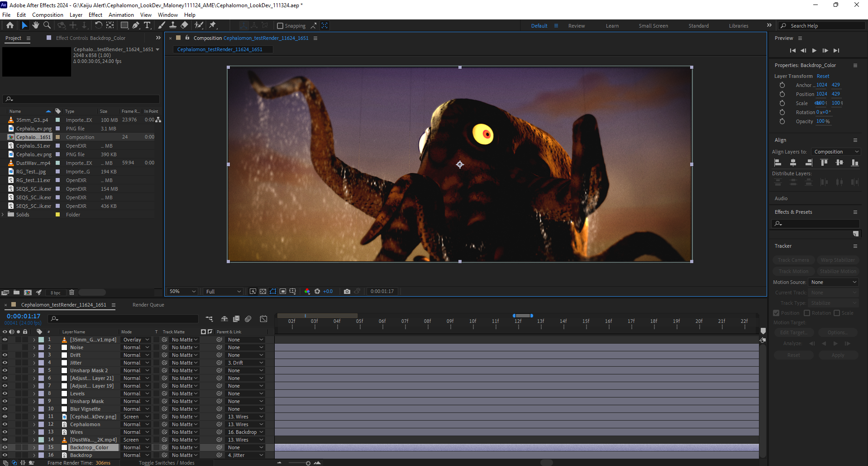The width and height of the screenshot is (868, 466).
Task: Expand the Solids folder in Project panel
Action: click(3, 215)
